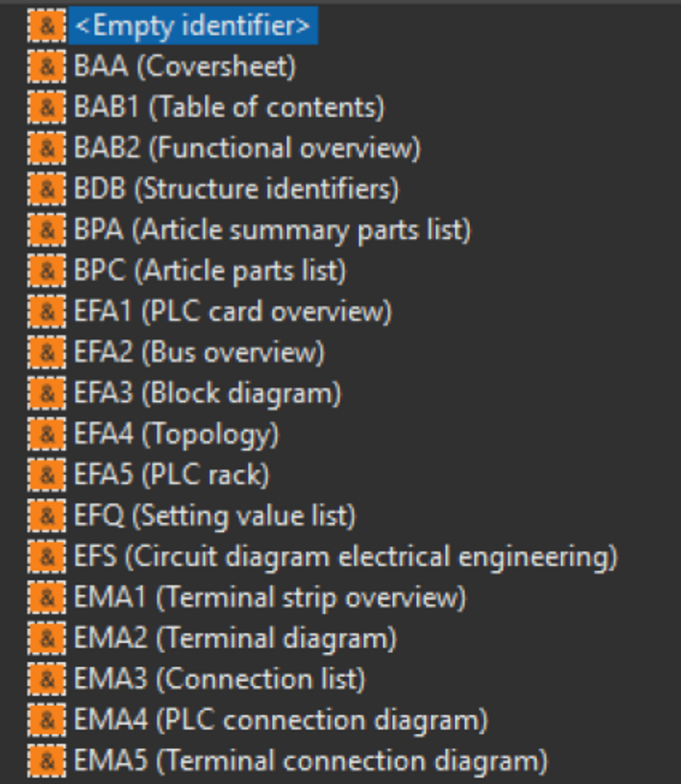Select the EMA2 (Terminal diagram) item
Viewport: 681px width, 784px height.
tap(234, 638)
